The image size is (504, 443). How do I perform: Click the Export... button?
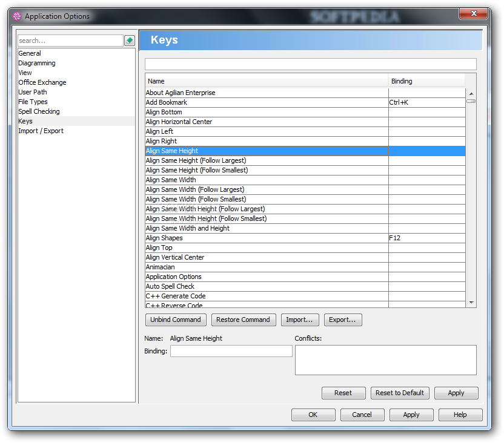(x=343, y=320)
